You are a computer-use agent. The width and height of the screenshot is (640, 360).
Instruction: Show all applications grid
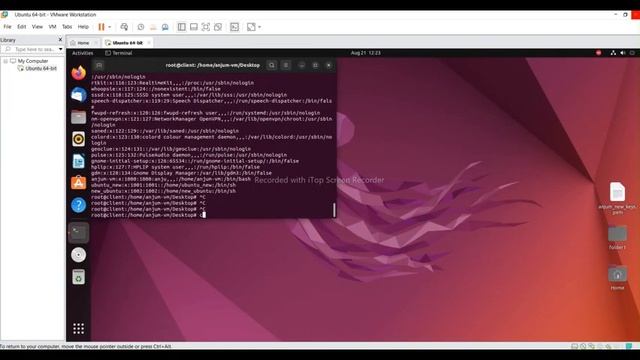78,329
